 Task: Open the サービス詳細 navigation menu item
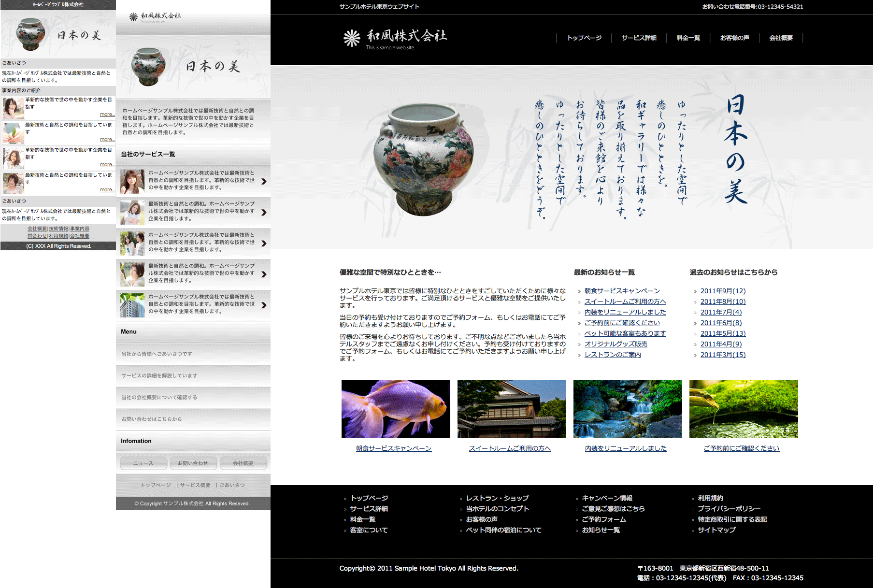639,38
